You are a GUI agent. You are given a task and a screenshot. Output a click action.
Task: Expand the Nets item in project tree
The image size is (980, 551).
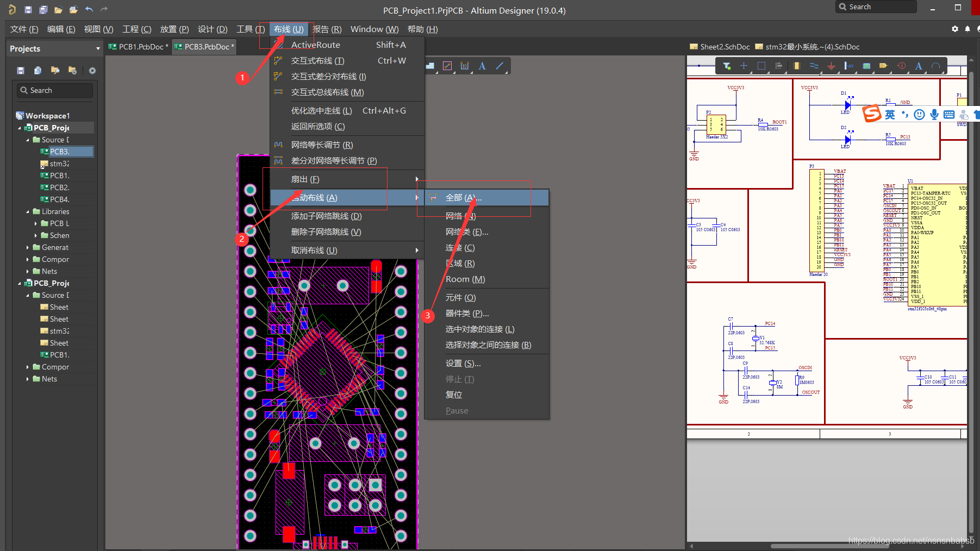(x=27, y=271)
